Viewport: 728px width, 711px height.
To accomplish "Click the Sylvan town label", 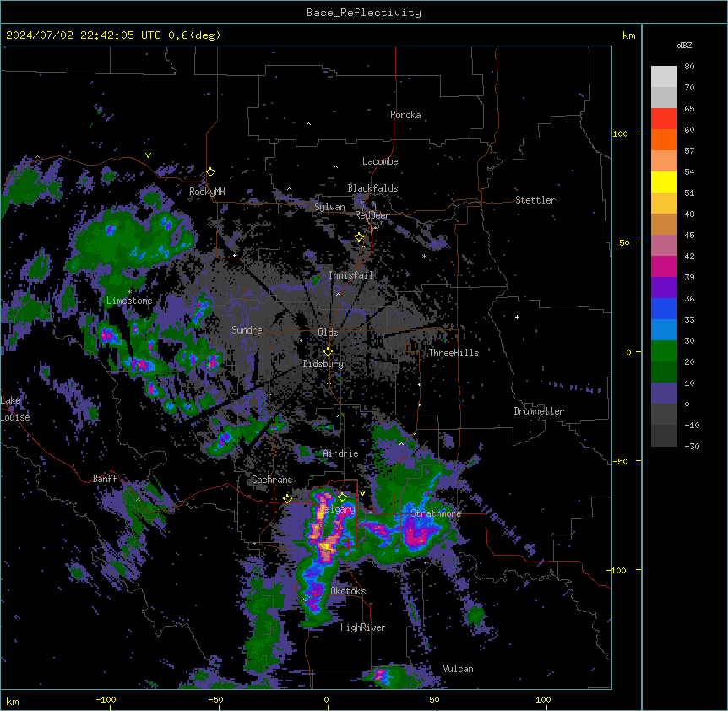I will click(x=329, y=207).
